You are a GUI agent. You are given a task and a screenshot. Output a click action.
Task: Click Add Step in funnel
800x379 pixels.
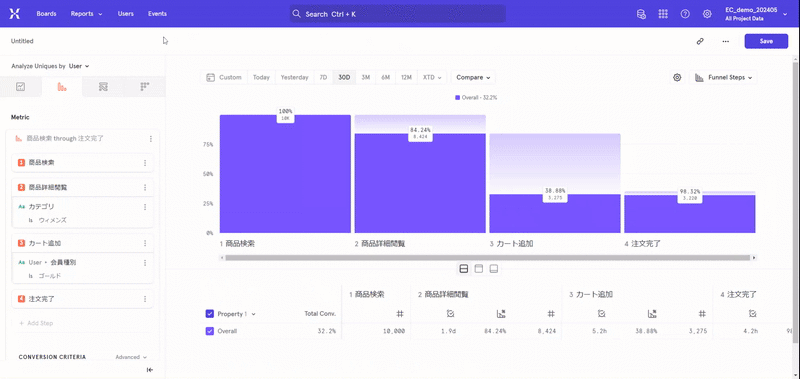(x=36, y=323)
